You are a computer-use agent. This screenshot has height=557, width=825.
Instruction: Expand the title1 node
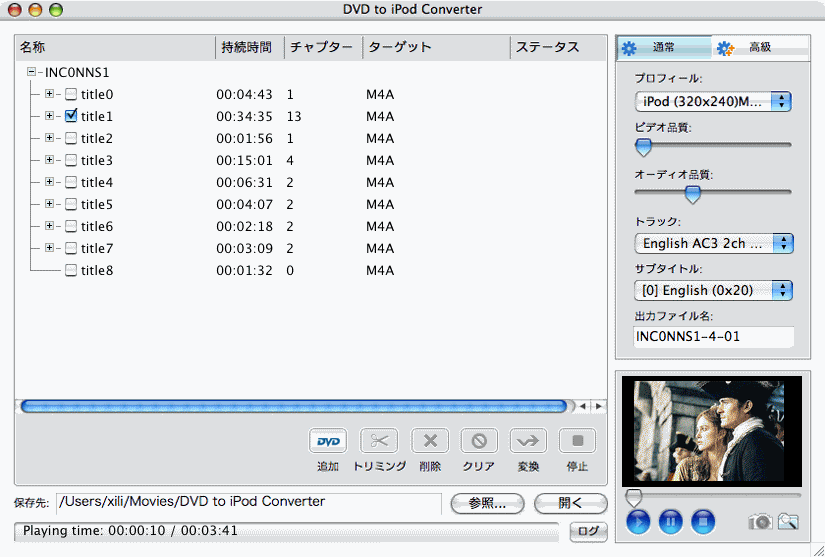click(49, 116)
